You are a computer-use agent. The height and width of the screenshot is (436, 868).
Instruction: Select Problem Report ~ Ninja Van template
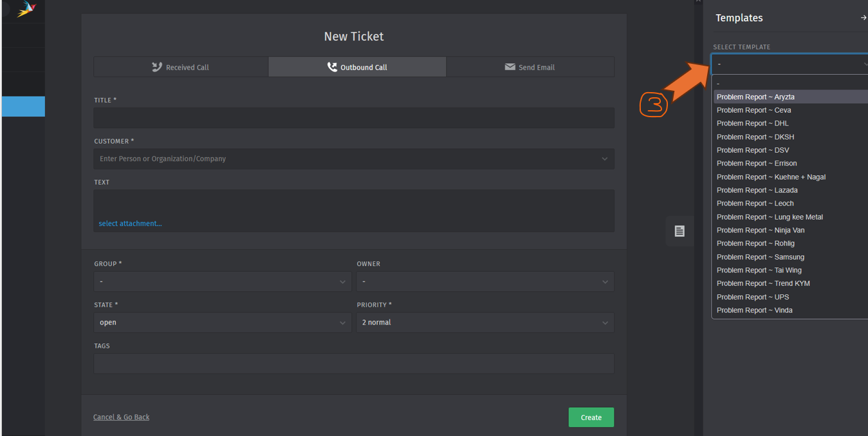click(x=760, y=231)
